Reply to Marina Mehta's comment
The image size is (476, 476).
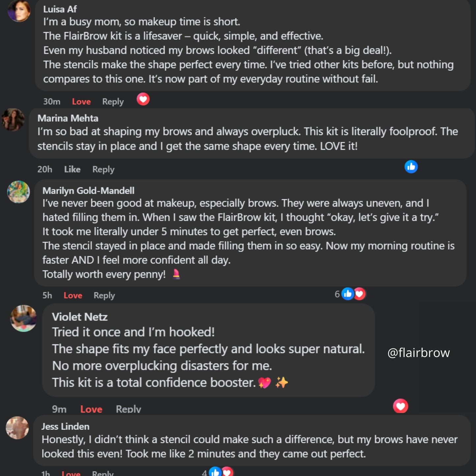tap(103, 169)
